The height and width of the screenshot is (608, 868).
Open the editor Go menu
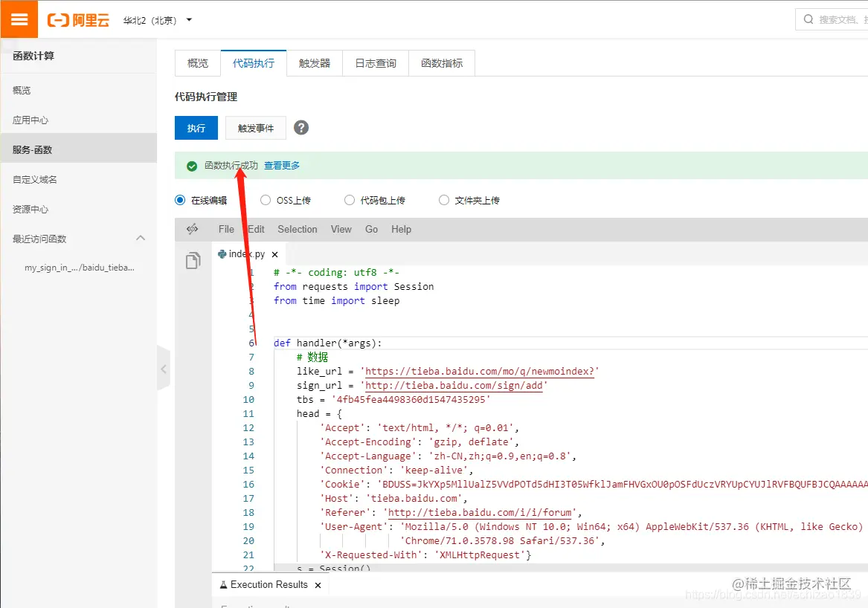(371, 229)
